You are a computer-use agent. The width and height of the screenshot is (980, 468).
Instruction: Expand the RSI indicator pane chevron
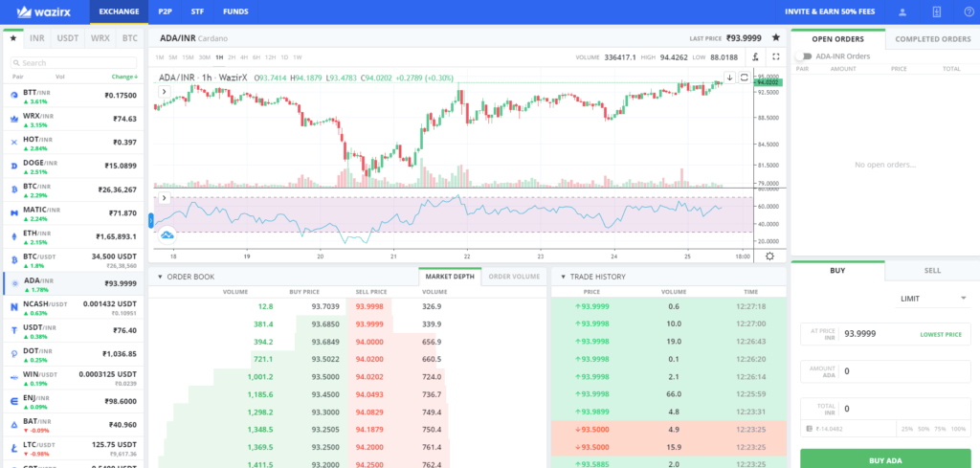coord(165,198)
